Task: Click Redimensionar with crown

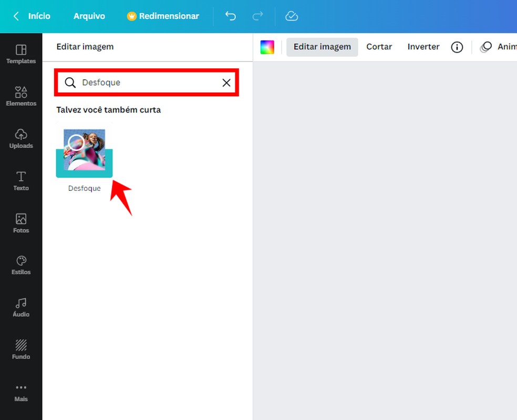Action: coord(163,16)
